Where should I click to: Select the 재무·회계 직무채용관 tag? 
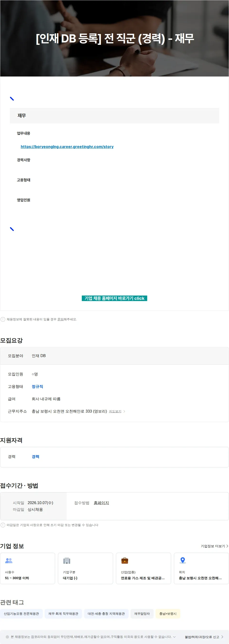click(x=63, y=613)
